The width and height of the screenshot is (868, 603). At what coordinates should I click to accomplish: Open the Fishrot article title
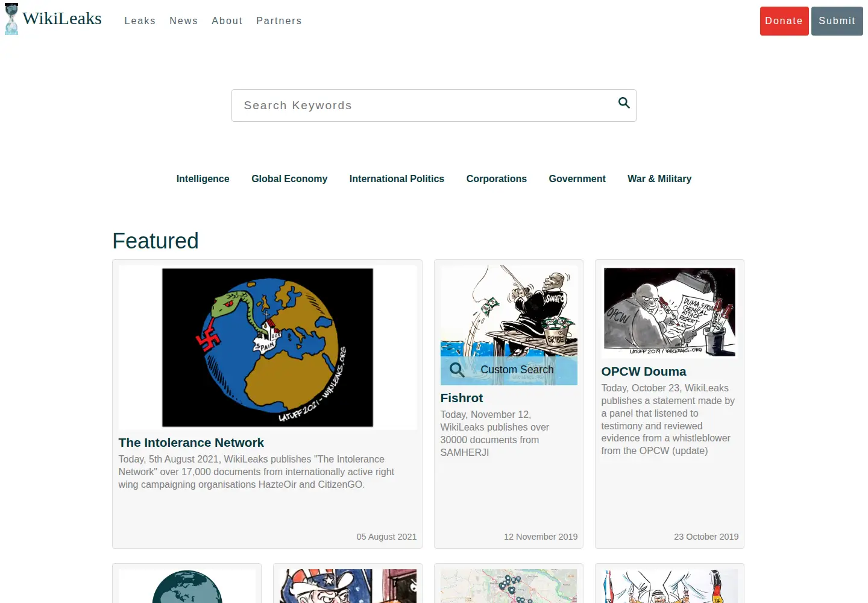[x=462, y=398]
